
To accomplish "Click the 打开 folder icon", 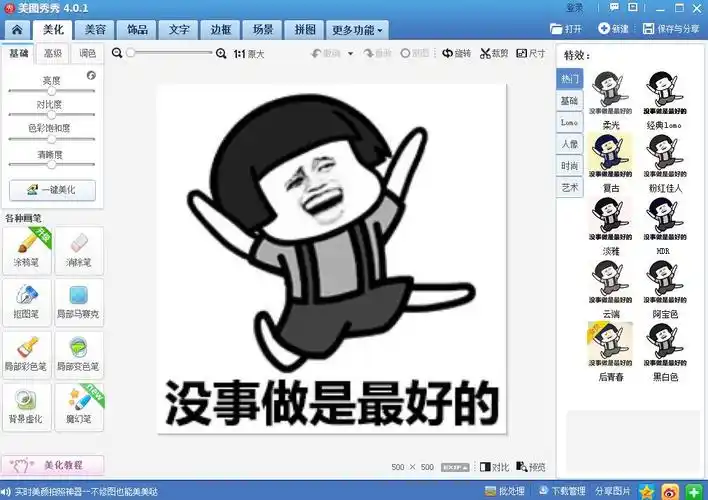I will (556, 29).
